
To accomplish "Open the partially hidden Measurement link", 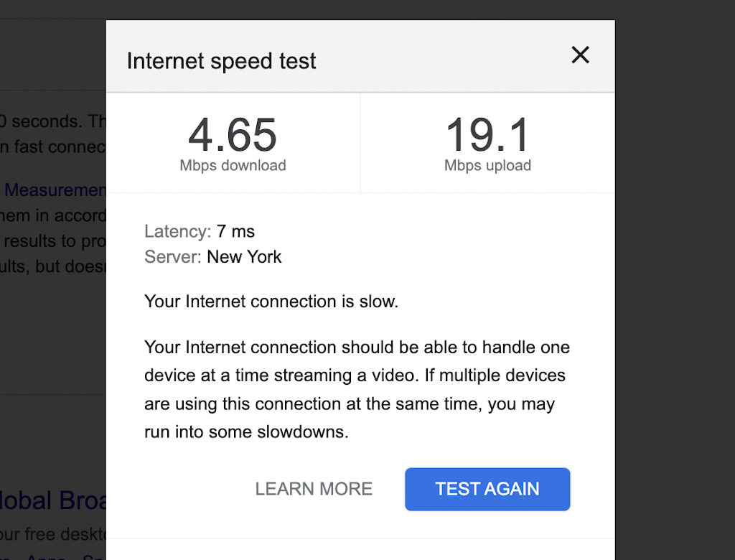I will click(55, 190).
